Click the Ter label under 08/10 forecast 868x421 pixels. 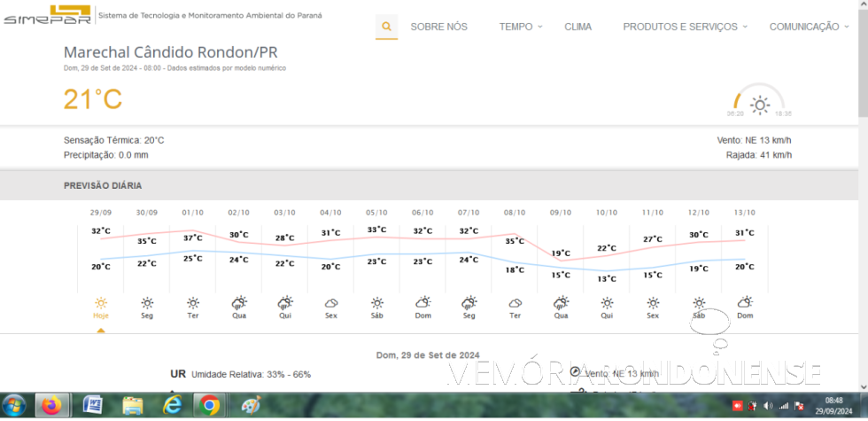[515, 316]
